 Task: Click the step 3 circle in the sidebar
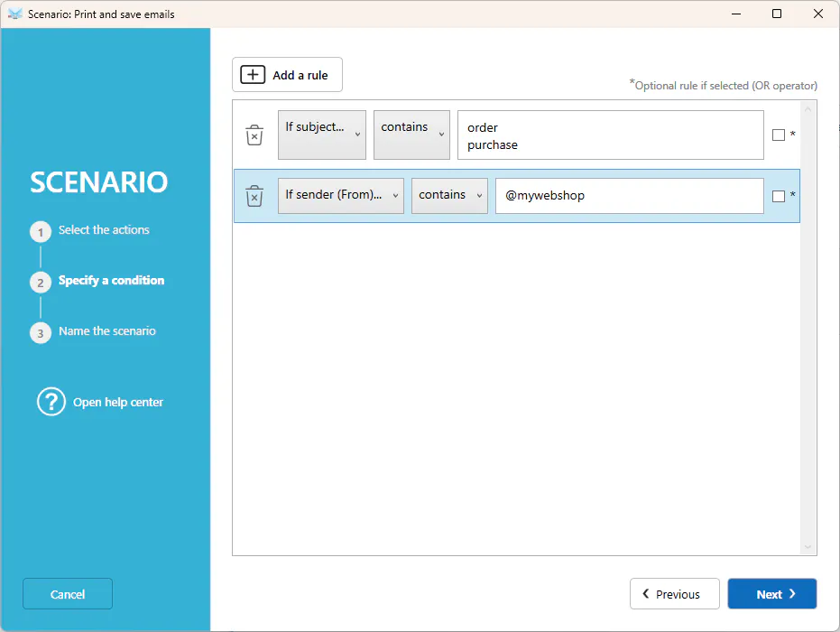[x=41, y=333]
